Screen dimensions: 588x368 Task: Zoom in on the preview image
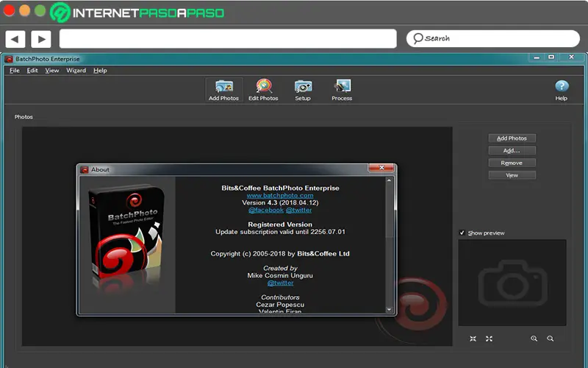click(x=534, y=339)
